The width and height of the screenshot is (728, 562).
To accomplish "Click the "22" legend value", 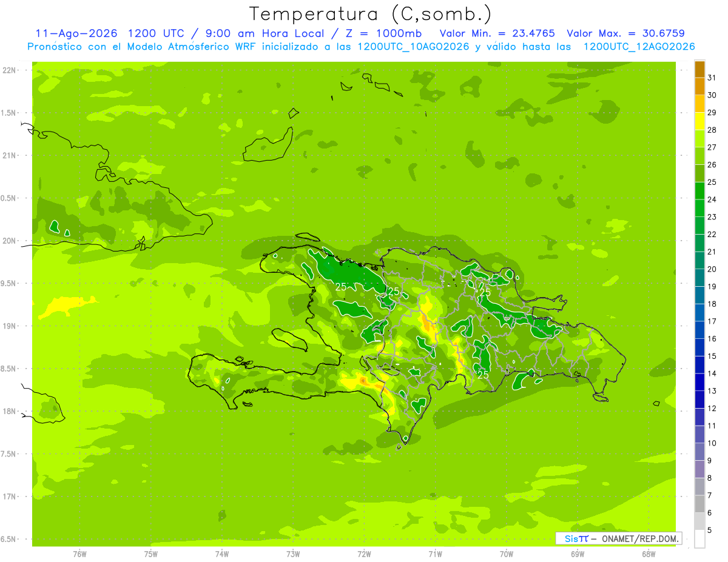I will tap(712, 234).
